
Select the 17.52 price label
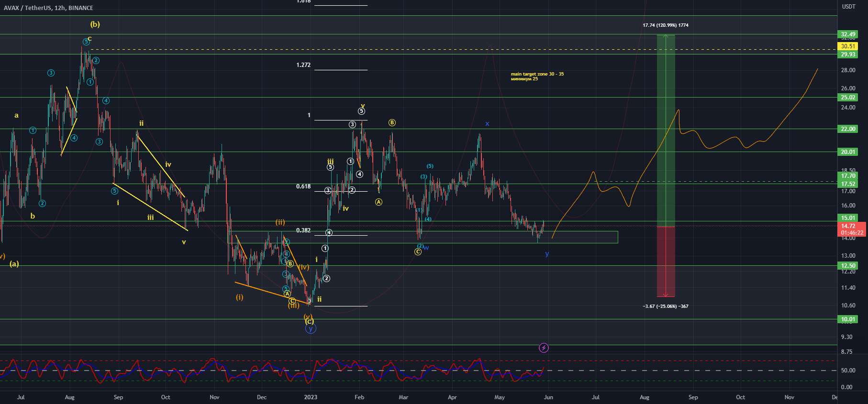coord(848,184)
